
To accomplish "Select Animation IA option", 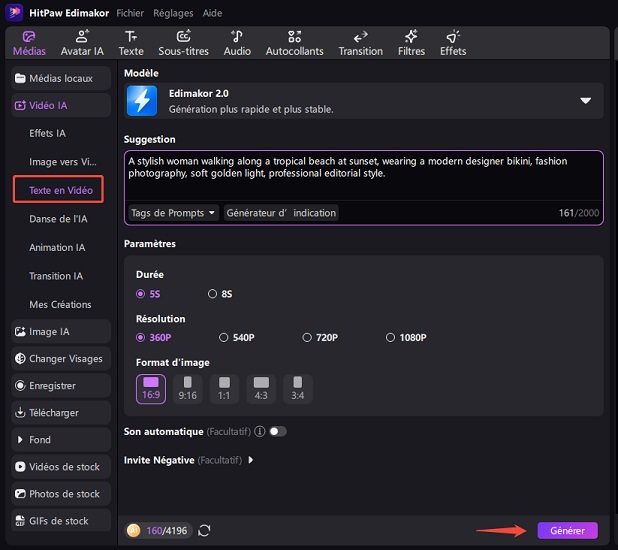I will pos(57,248).
